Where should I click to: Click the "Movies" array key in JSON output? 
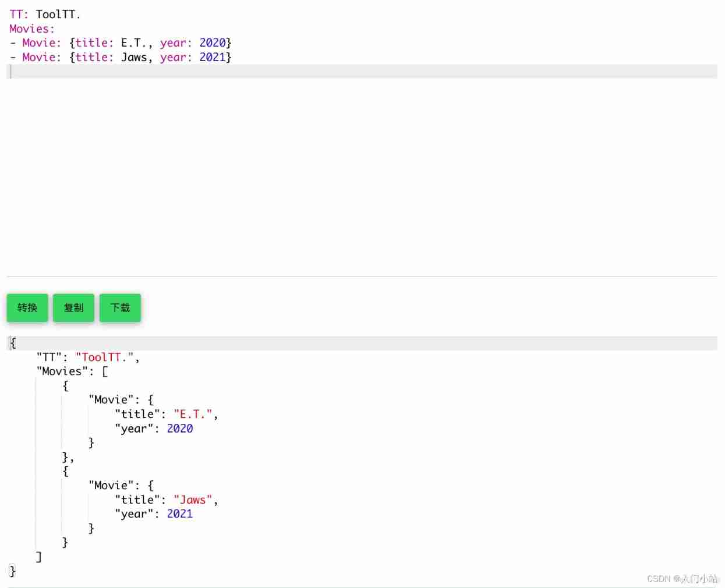click(x=61, y=371)
